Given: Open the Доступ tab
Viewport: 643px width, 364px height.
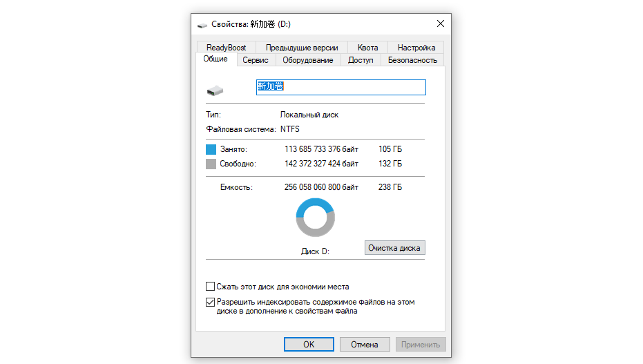Looking at the screenshot, I should pos(361,60).
